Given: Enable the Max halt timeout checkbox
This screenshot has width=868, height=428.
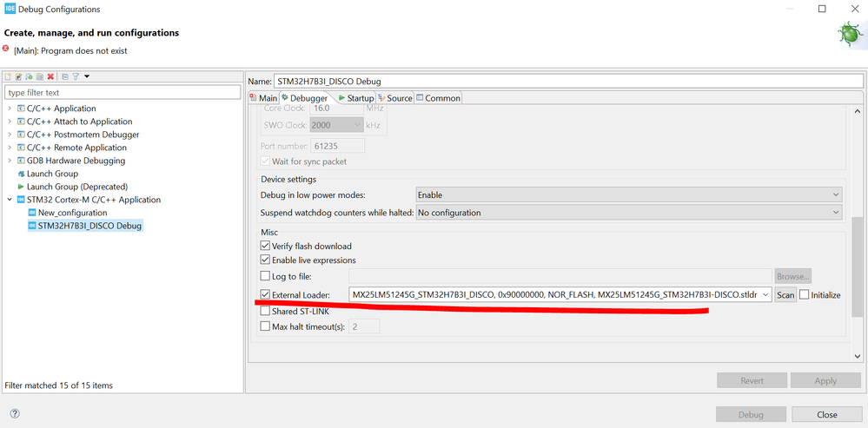Looking at the screenshot, I should [265, 326].
